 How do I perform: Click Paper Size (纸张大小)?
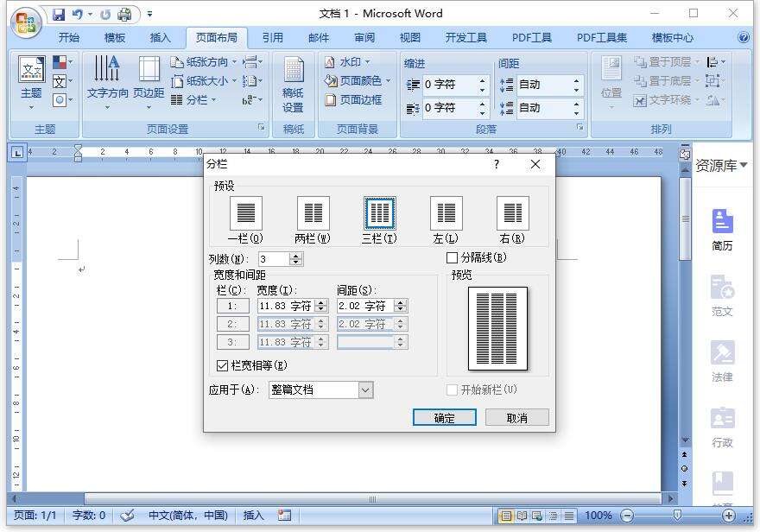click(203, 81)
